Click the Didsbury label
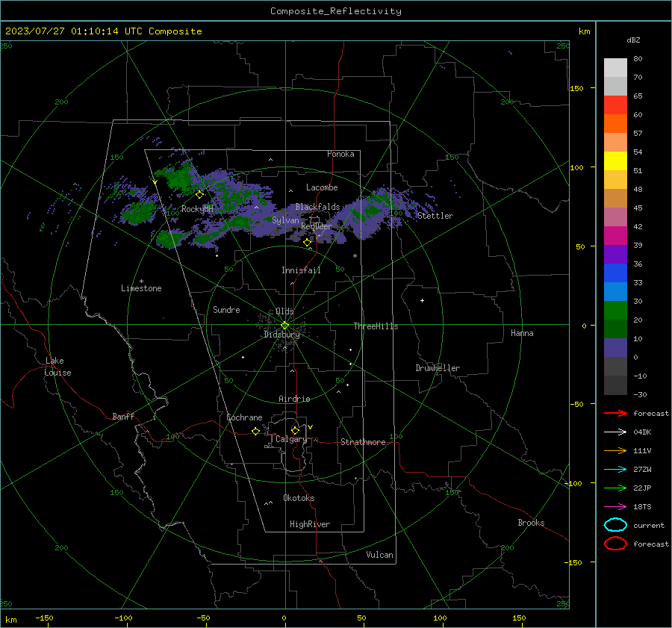The width and height of the screenshot is (672, 628). click(281, 335)
